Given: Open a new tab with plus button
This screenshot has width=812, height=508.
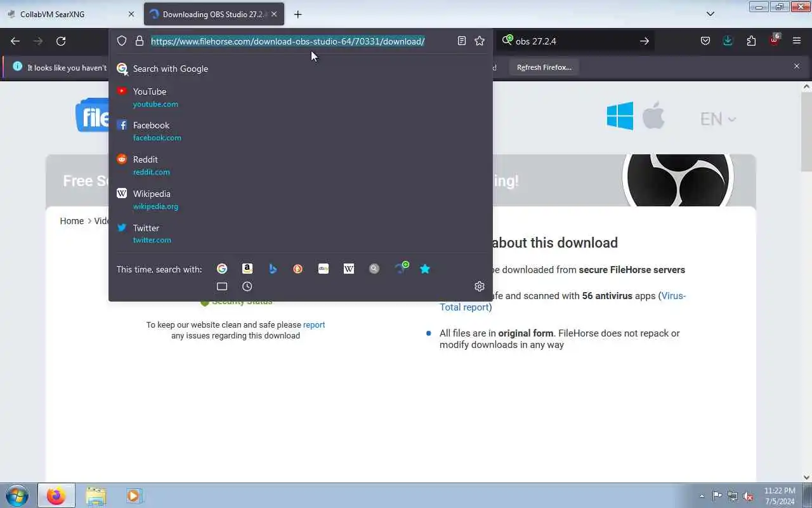Looking at the screenshot, I should (298, 14).
